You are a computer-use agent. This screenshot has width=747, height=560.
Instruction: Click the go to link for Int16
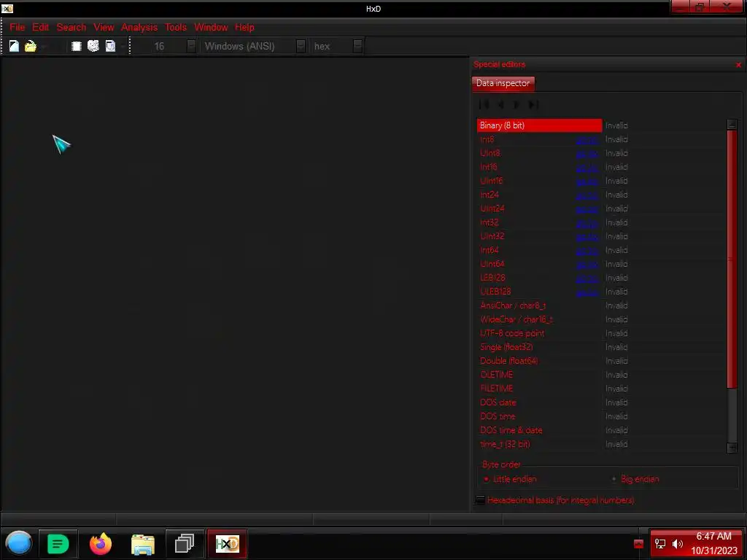pyautogui.click(x=587, y=167)
